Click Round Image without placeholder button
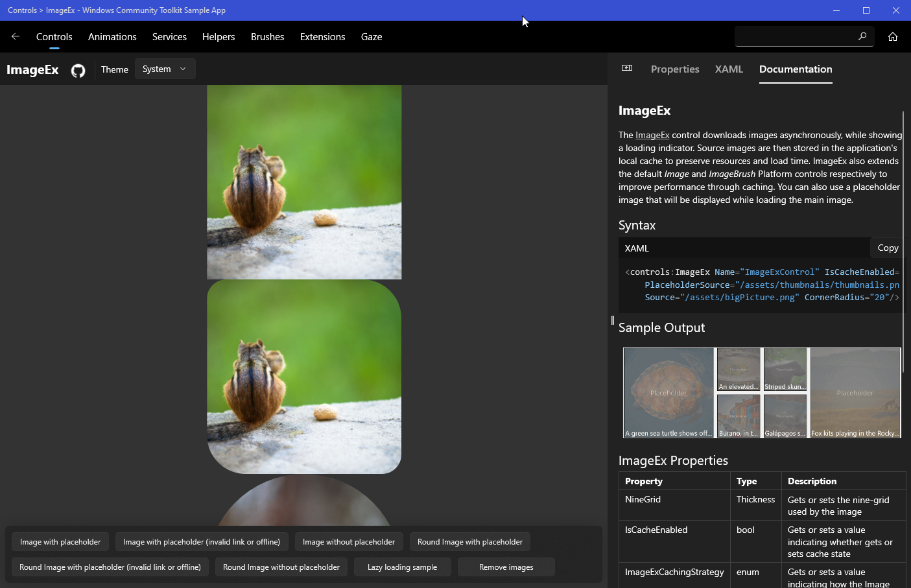 (x=281, y=567)
